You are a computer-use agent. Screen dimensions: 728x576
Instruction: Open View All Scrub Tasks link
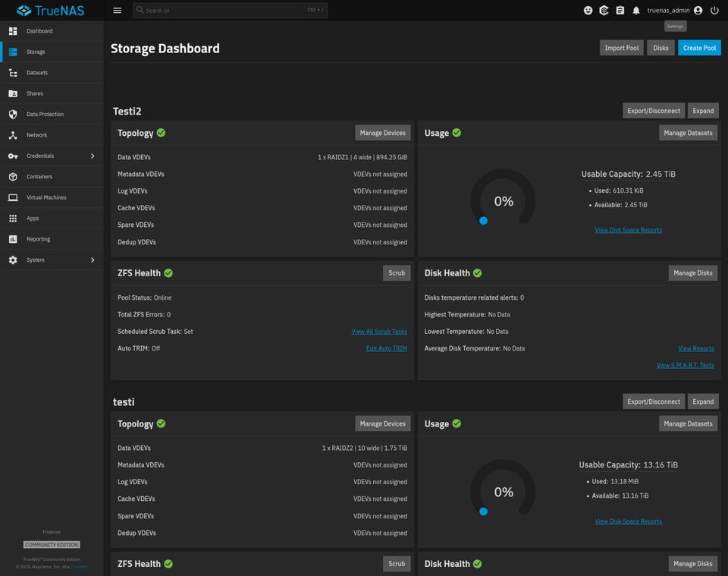pyautogui.click(x=378, y=332)
